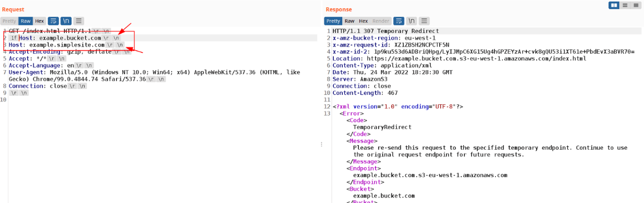The height and width of the screenshot is (203, 644).
Task: Click the opening <Message> tag
Action: coord(361,141)
